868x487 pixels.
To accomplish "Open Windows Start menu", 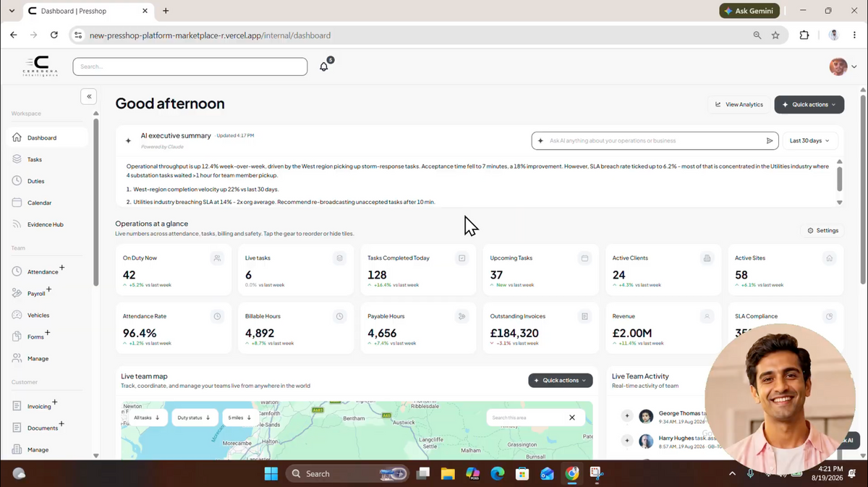I will pyautogui.click(x=271, y=474).
